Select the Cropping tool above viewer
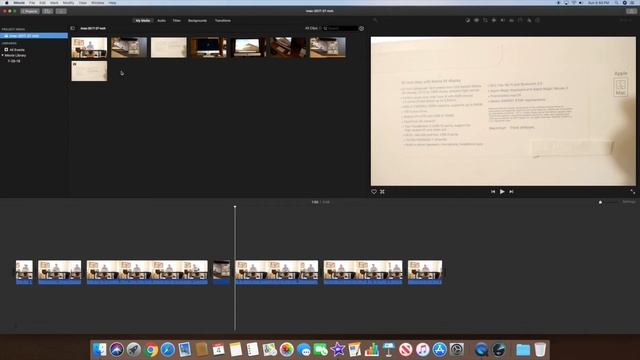This screenshot has width=640, height=360. point(485,20)
